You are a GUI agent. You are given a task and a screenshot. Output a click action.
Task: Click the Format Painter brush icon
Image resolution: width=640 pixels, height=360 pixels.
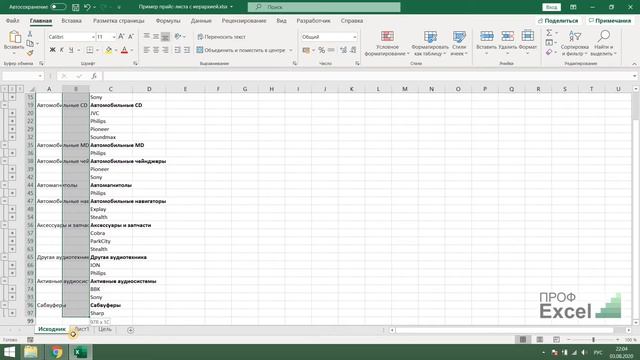30,53
